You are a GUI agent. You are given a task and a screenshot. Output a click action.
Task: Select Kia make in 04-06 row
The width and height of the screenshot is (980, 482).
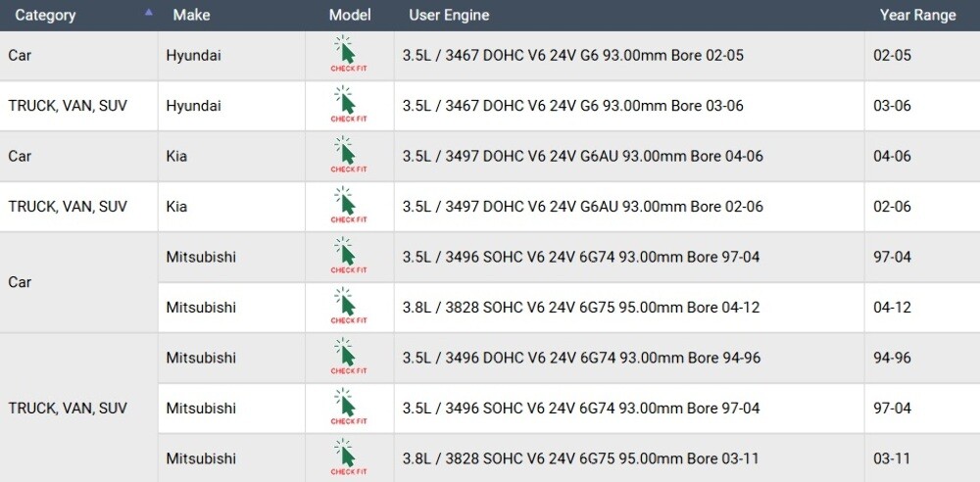[176, 156]
